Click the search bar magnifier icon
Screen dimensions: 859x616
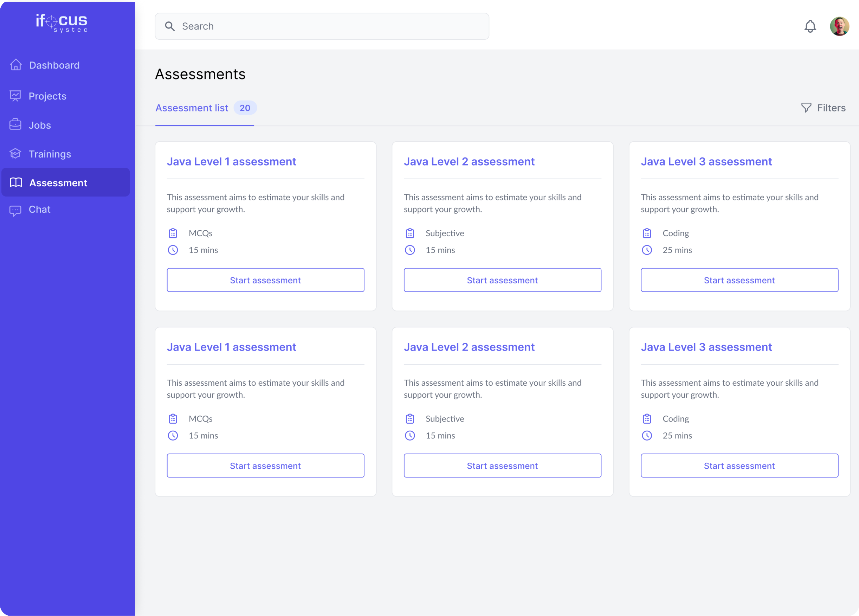tap(169, 26)
